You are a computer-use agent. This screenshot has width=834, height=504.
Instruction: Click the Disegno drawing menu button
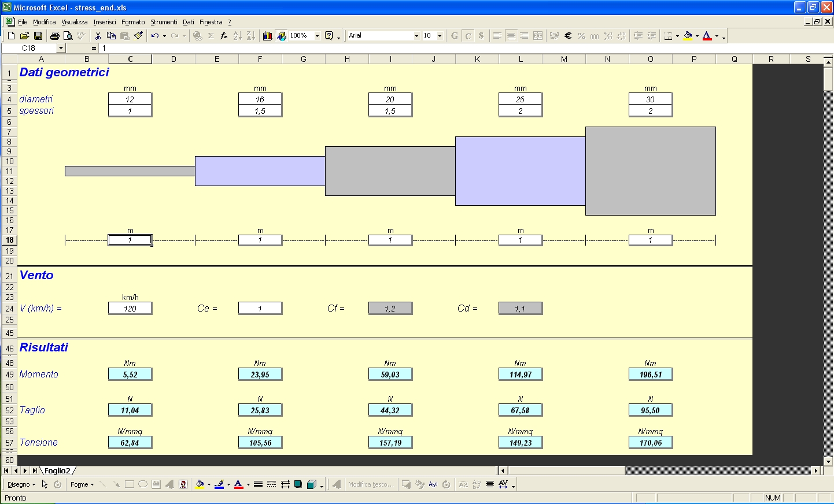(x=21, y=484)
